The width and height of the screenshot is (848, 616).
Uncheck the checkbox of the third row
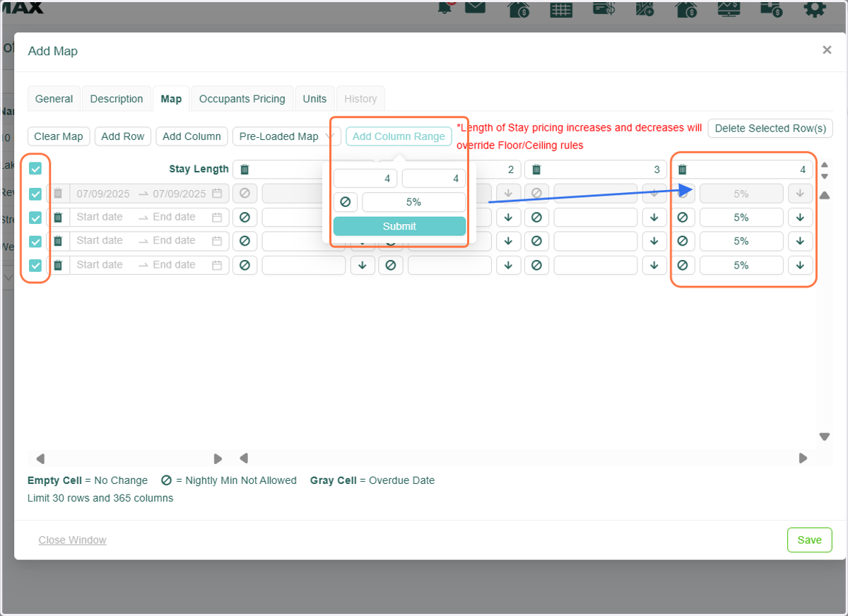(x=35, y=242)
